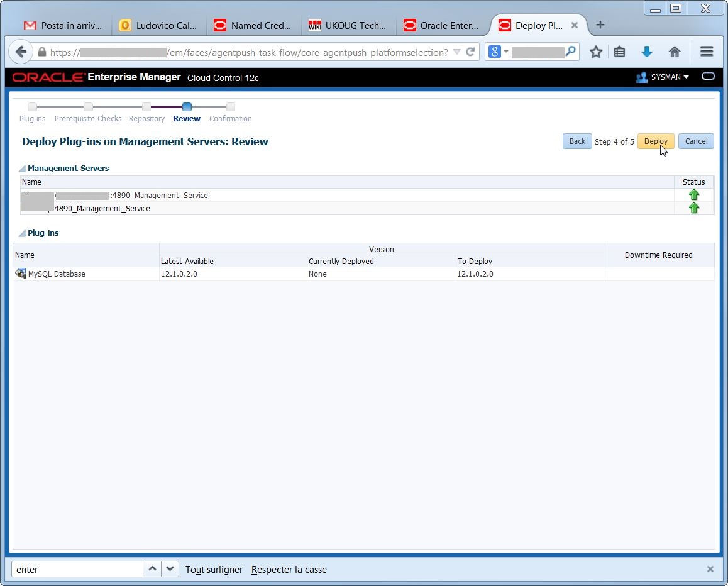Click the URL address field
Screen dimensions: 728x586
pos(248,52)
